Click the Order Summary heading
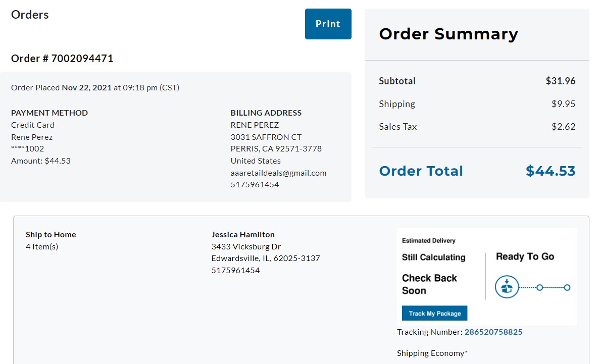Viewport: 596px width, 364px height. pos(449,34)
